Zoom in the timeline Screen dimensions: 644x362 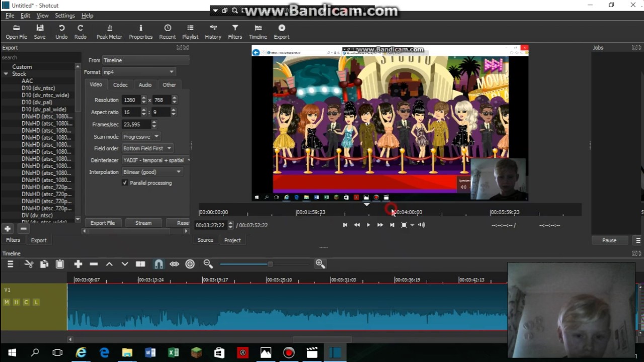pyautogui.click(x=320, y=264)
